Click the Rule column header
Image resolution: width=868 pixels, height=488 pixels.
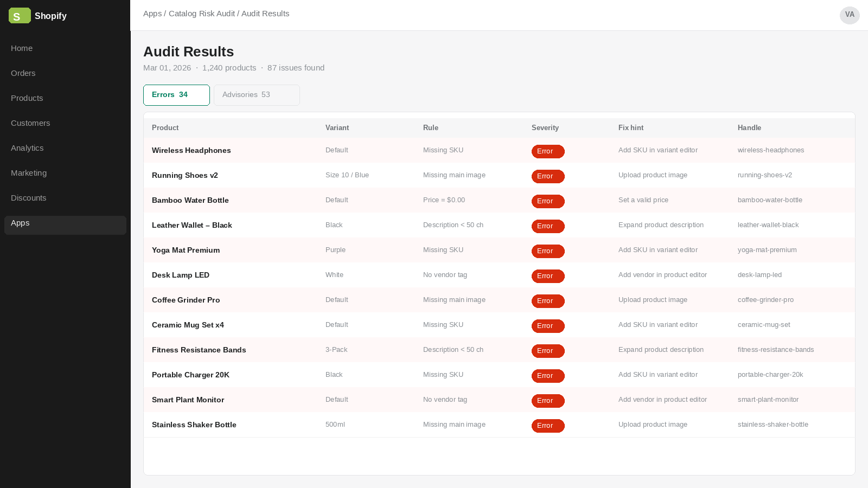431,128
